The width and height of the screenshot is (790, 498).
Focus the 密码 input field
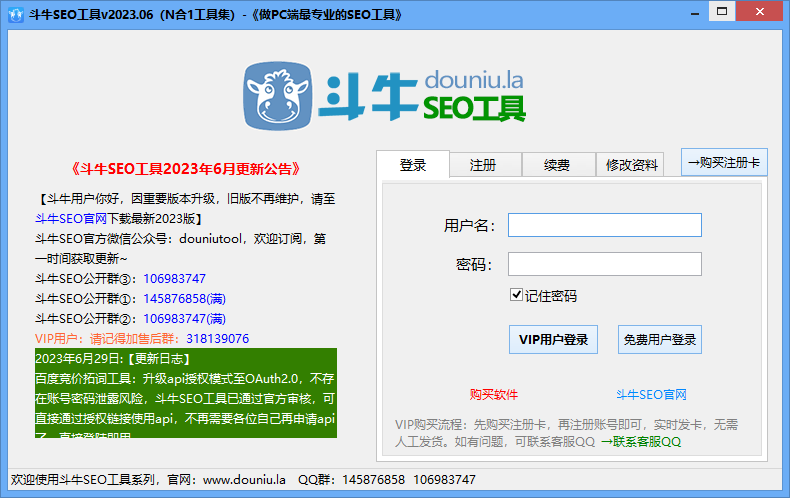click(x=605, y=264)
